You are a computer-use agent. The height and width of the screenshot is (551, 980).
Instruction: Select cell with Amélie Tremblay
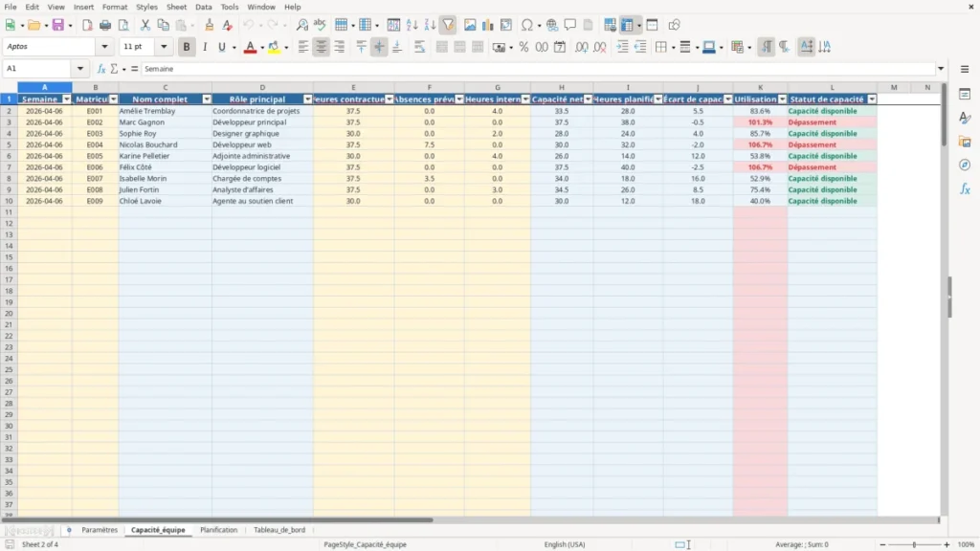click(x=165, y=111)
